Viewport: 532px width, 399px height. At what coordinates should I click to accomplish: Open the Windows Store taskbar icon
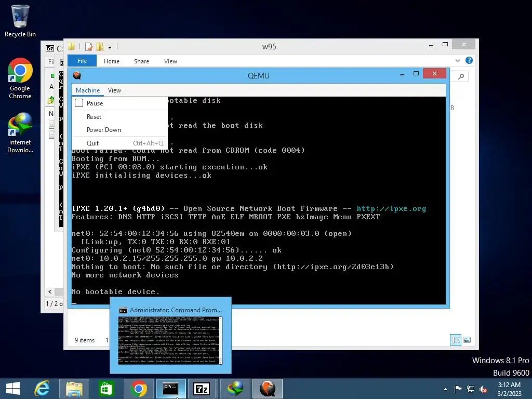tap(106, 389)
